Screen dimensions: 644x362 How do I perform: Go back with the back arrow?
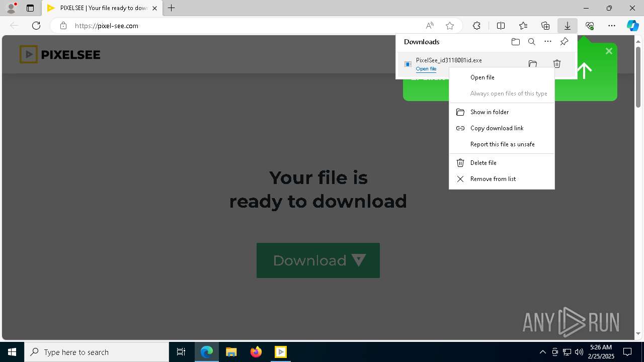[14, 26]
